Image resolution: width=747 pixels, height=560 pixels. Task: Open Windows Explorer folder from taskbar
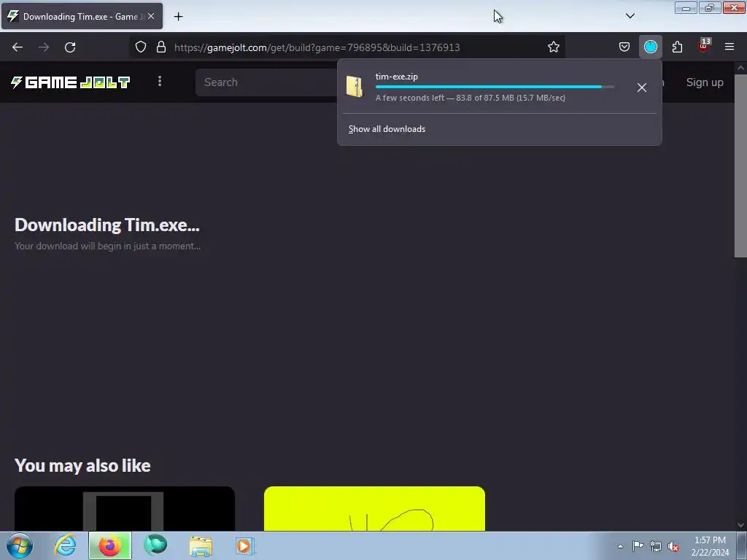pos(201,546)
